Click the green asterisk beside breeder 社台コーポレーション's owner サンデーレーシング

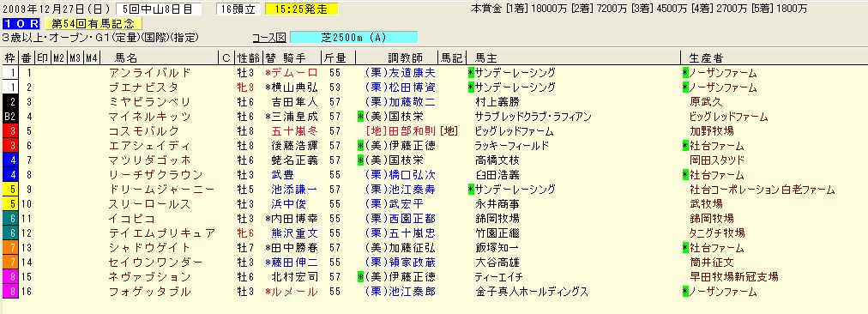[x=472, y=190]
